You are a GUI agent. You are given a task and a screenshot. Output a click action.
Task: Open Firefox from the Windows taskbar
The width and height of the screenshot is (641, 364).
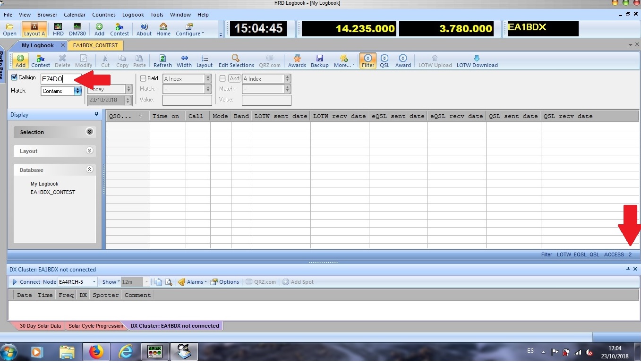[96, 352]
